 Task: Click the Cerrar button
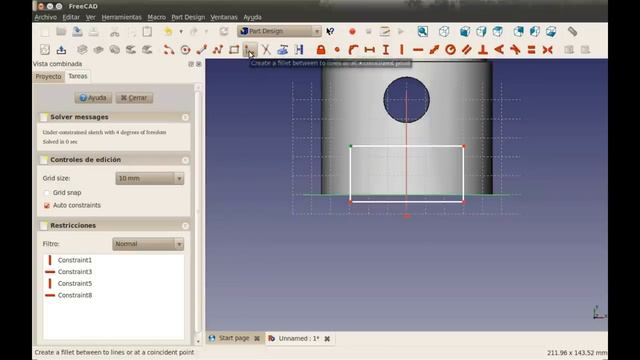pos(134,98)
